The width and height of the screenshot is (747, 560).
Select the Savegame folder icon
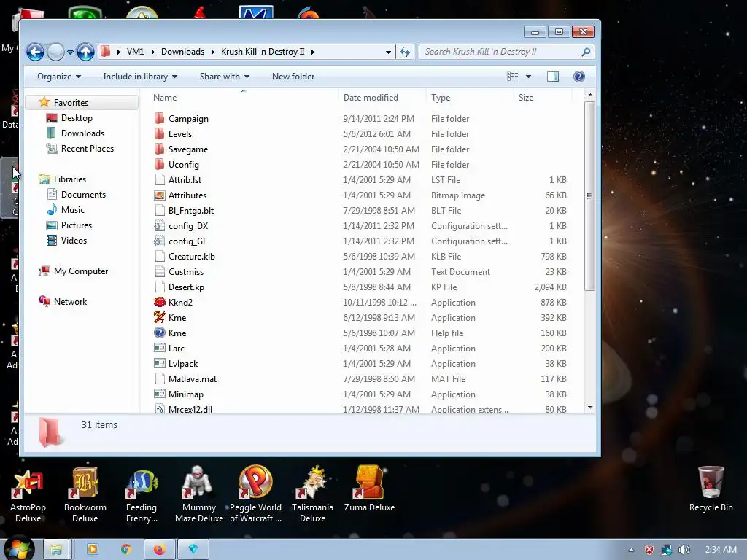coord(160,149)
